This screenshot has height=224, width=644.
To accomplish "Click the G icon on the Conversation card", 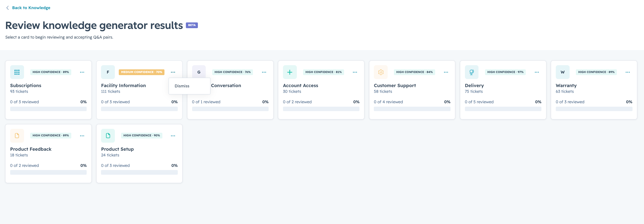I will [199, 72].
